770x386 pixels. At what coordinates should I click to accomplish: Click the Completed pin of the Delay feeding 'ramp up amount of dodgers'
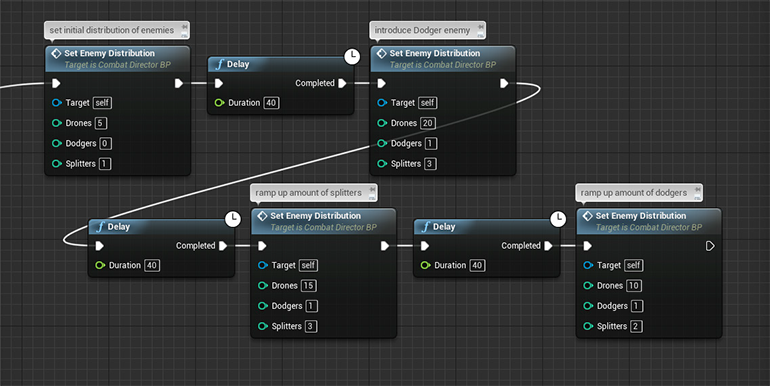pos(549,246)
